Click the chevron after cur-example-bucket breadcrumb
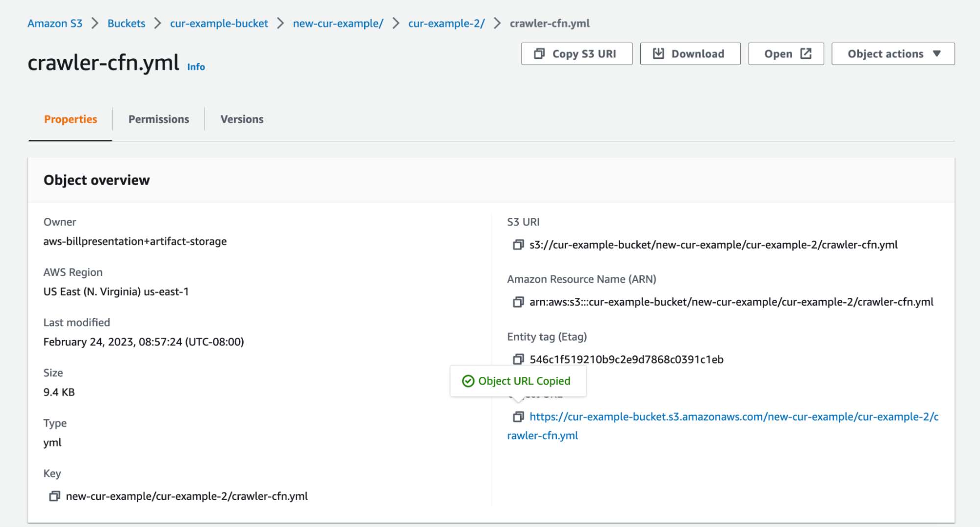 (x=281, y=23)
